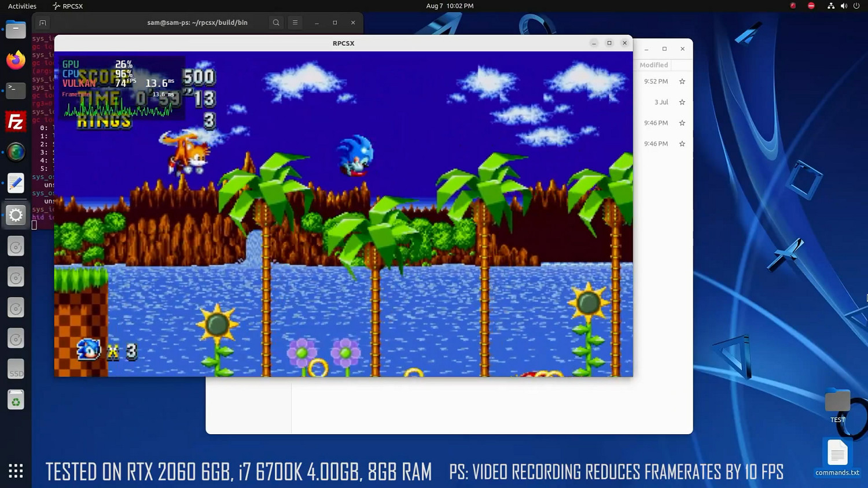
Task: Open system menu via power icon
Action: pyautogui.click(x=856, y=6)
